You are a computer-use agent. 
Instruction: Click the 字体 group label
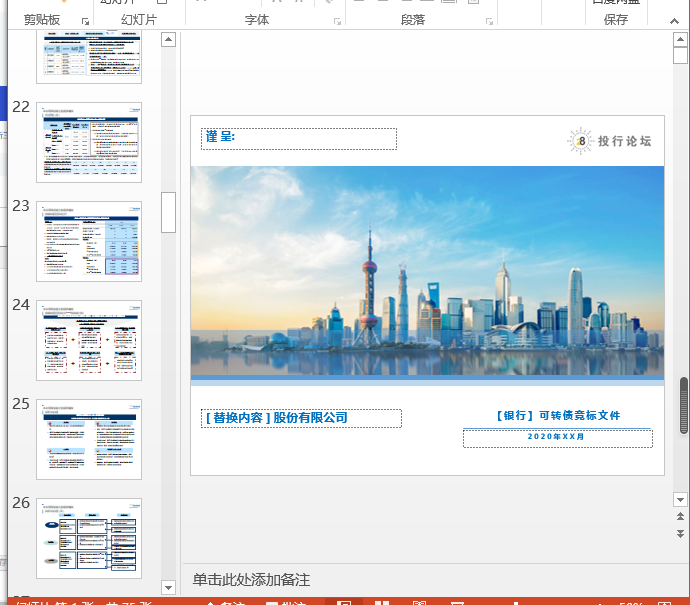257,20
